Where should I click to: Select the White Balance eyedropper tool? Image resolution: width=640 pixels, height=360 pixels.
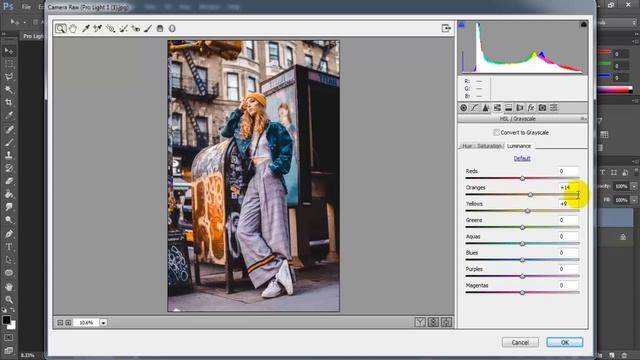click(86, 29)
